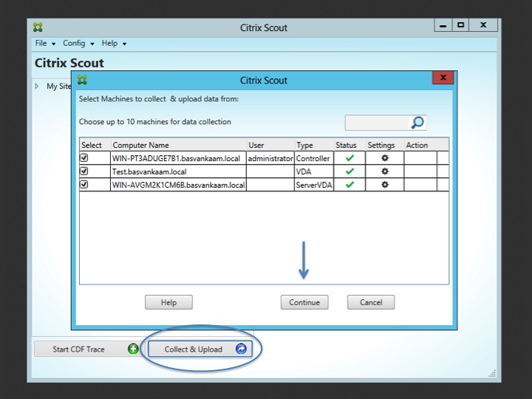Click into the machine search field
The width and height of the screenshot is (532, 399).
[x=378, y=123]
